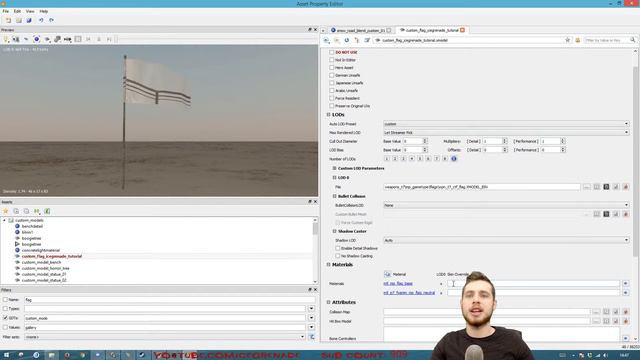Open the neutral flag material link

tap(409, 293)
